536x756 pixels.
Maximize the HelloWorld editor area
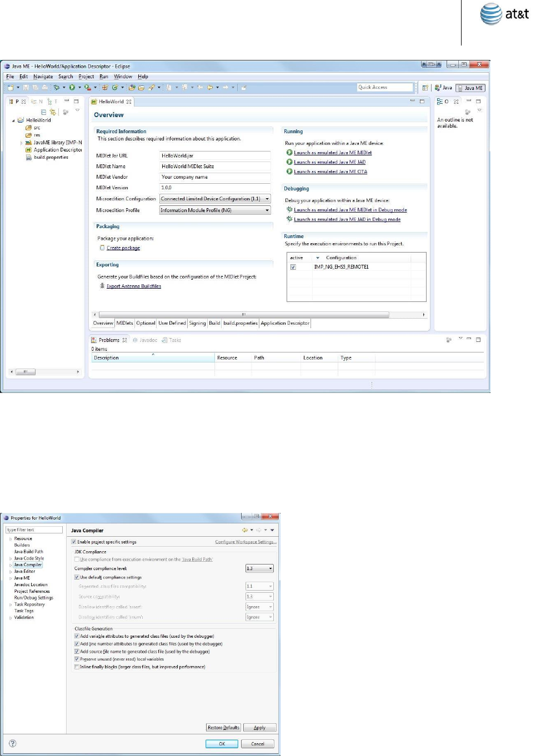tap(422, 101)
